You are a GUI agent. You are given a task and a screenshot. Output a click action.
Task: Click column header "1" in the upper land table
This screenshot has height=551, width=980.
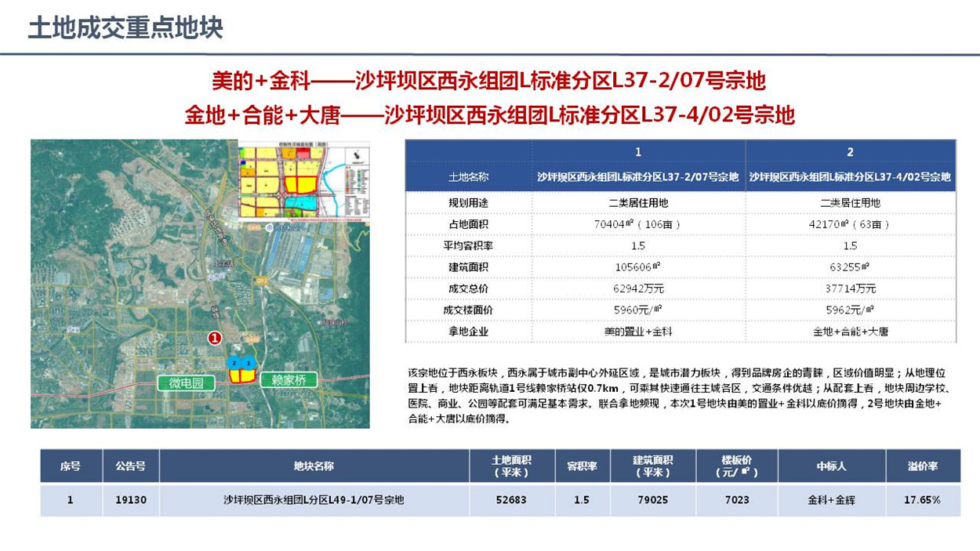point(638,152)
